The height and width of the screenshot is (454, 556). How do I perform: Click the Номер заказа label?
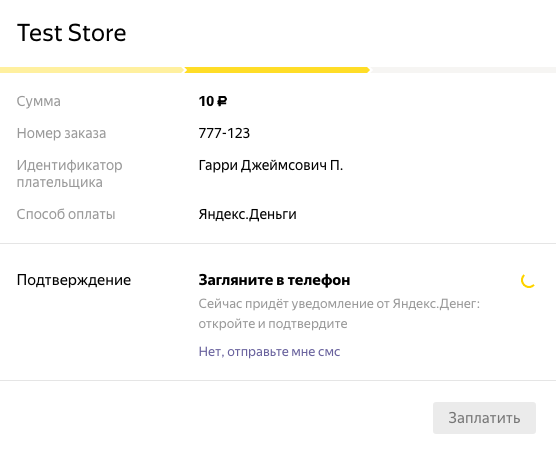point(61,133)
